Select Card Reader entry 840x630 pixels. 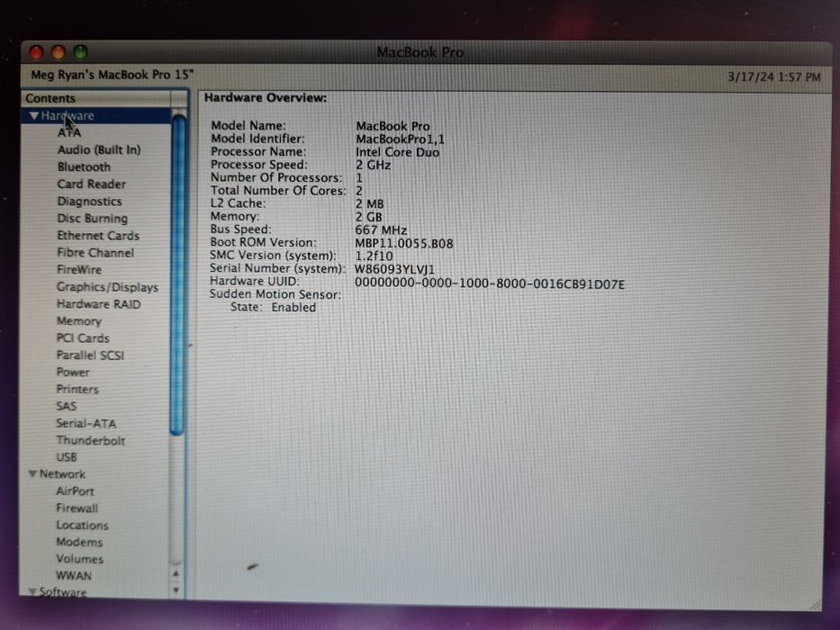pyautogui.click(x=92, y=184)
